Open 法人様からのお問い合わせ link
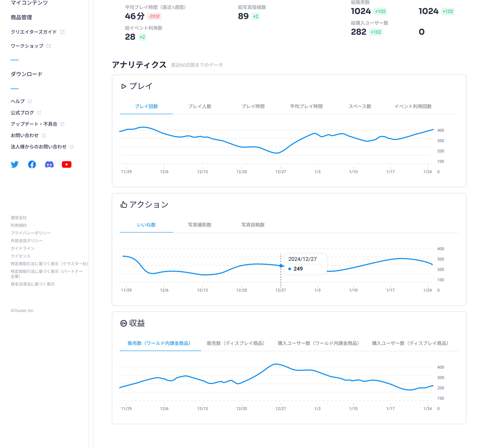Image resolution: width=480 pixels, height=448 pixels. pos(39,147)
